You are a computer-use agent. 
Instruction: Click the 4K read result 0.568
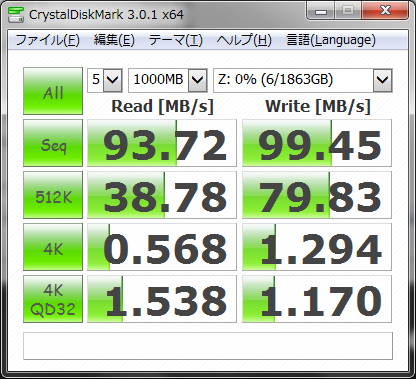point(162,247)
